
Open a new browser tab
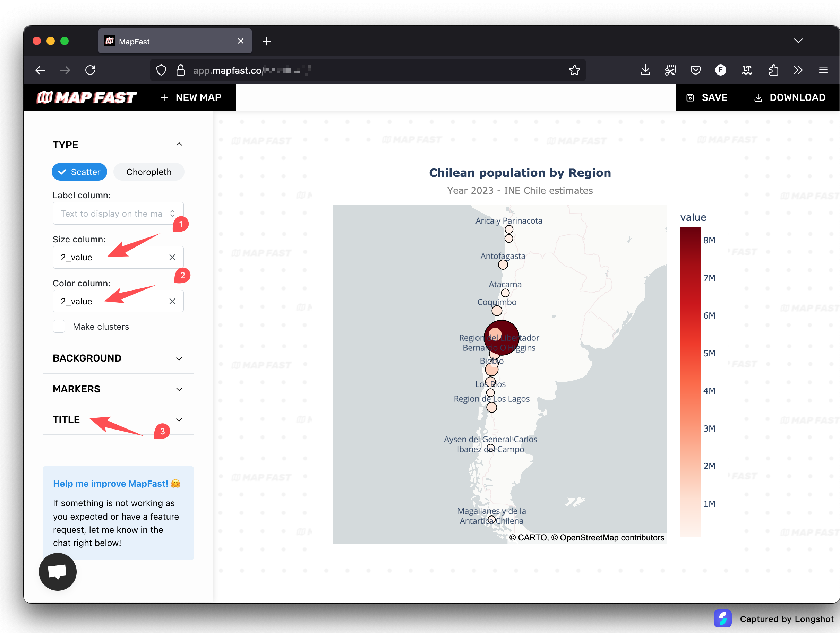pos(267,41)
